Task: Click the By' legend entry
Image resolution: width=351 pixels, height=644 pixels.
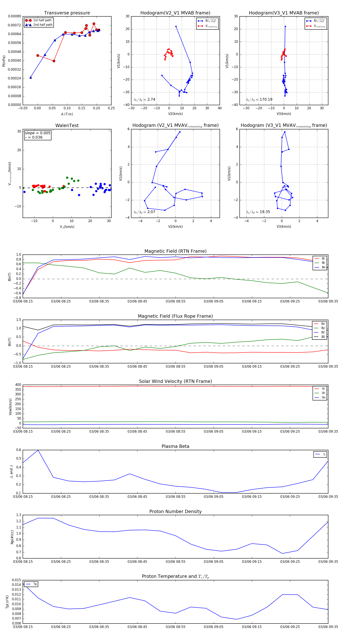Action: (320, 328)
